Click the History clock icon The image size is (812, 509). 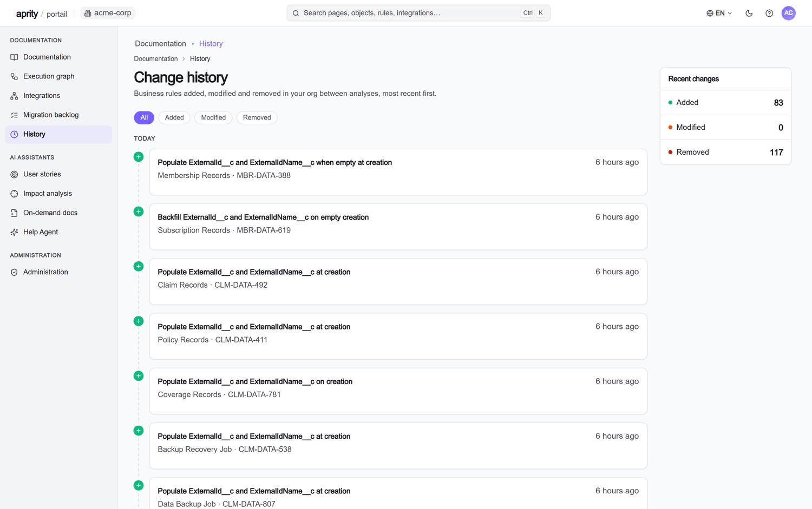[x=14, y=134]
